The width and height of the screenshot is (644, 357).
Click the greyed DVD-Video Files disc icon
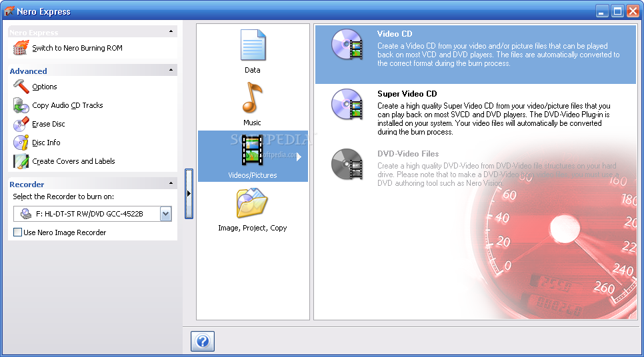tap(347, 164)
